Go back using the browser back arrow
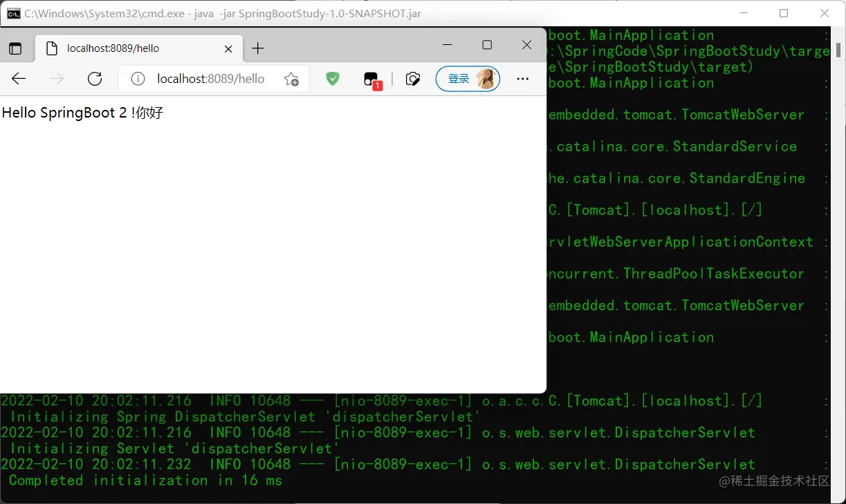 (x=19, y=79)
